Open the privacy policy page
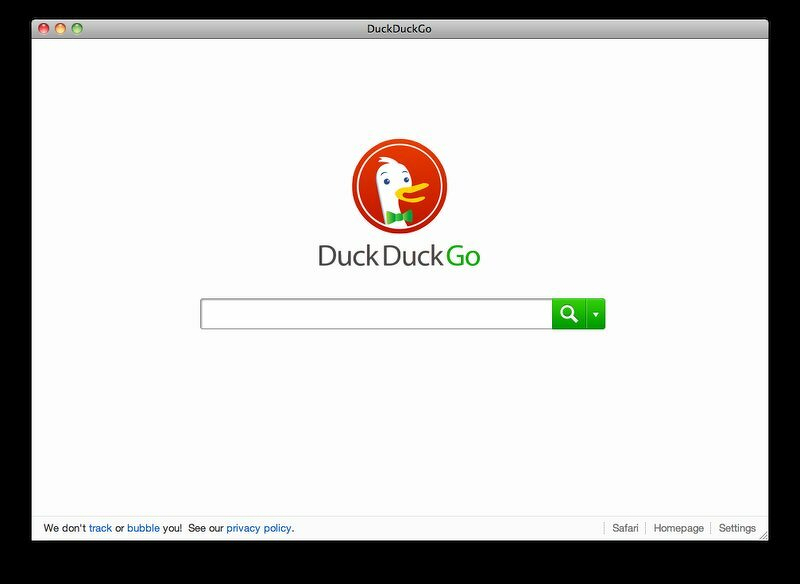The height and width of the screenshot is (584, 800). [x=258, y=527]
